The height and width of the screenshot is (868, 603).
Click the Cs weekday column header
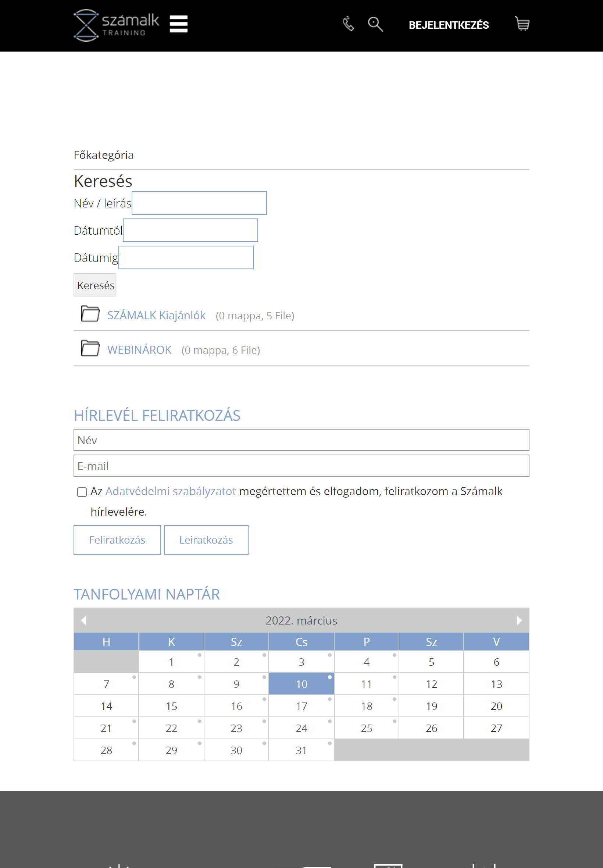301,641
